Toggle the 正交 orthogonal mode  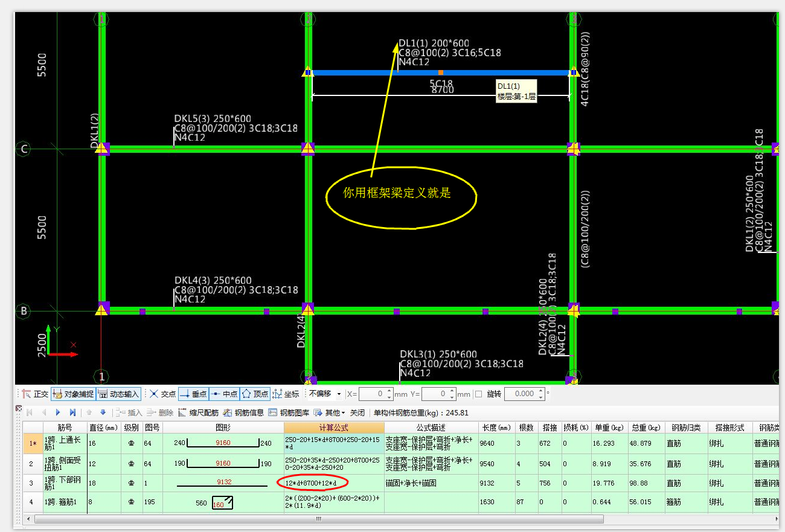34,394
